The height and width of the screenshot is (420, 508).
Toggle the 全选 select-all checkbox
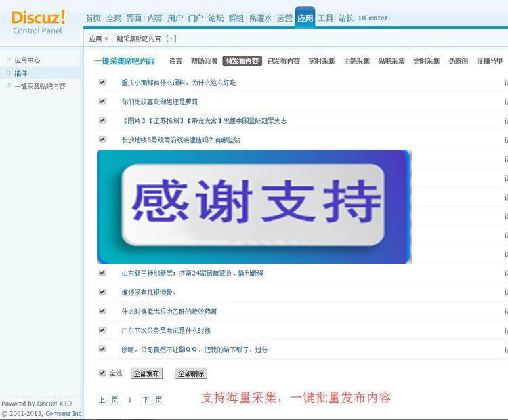(x=102, y=373)
